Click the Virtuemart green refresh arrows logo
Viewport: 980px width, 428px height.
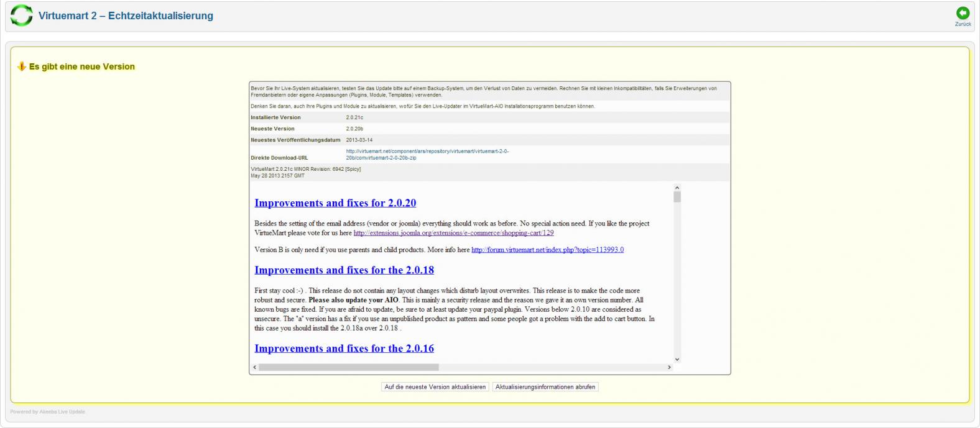point(21,16)
